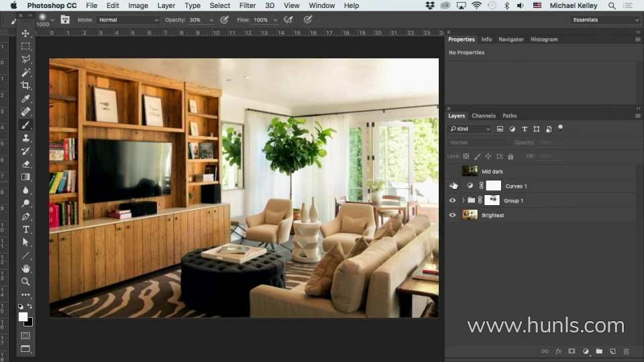Toggle the shape layers filter
This screenshot has height=362, width=644.
click(x=537, y=129)
